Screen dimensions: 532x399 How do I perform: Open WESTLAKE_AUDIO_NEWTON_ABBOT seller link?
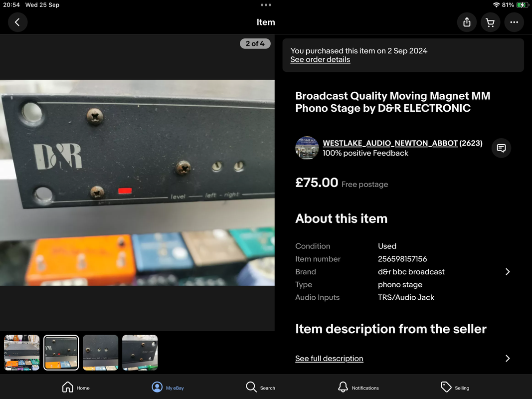click(x=390, y=143)
